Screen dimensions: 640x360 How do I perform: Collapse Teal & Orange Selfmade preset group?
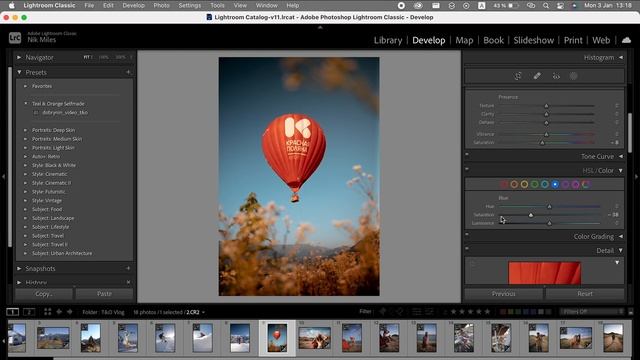click(x=25, y=104)
